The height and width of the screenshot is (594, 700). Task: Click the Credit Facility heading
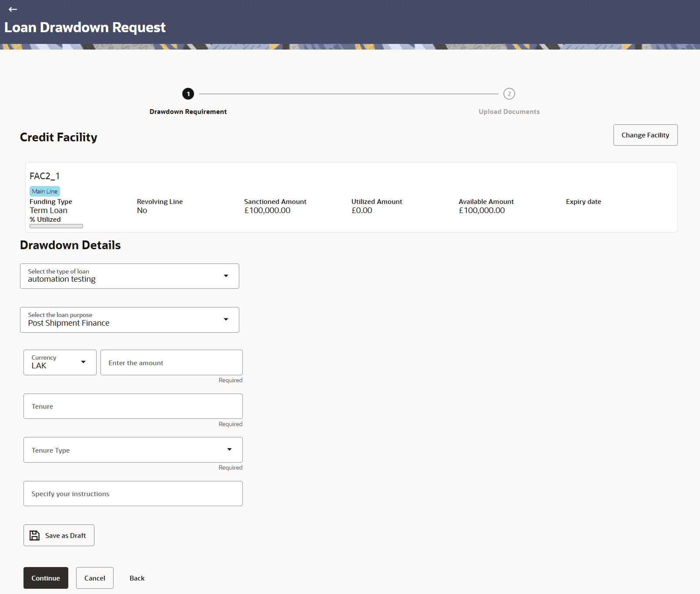pyautogui.click(x=59, y=137)
